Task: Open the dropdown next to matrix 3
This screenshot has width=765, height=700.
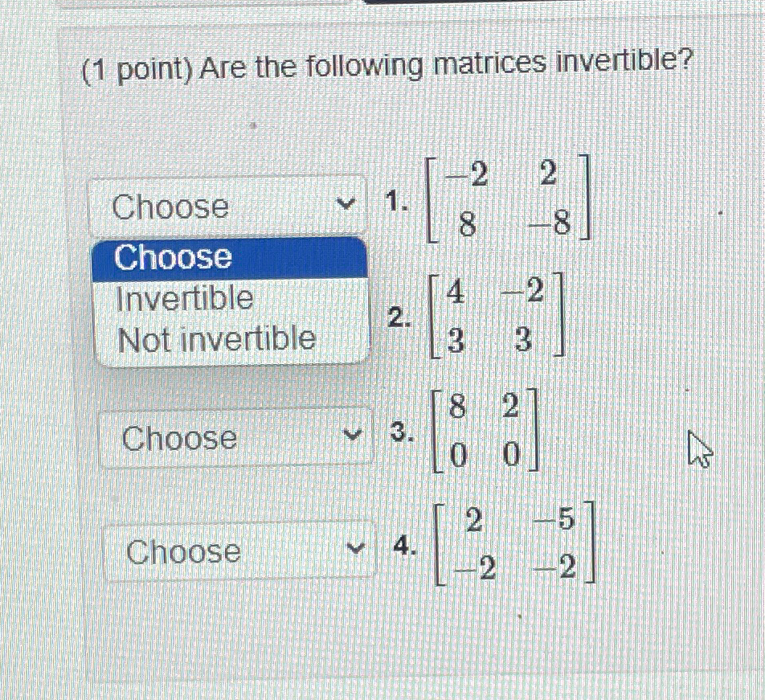Action: click(233, 438)
